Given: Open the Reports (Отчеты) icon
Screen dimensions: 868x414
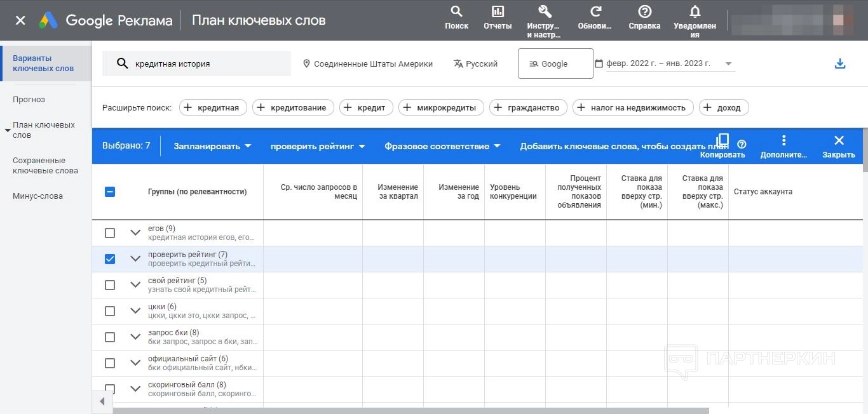Looking at the screenshot, I should click(x=498, y=12).
